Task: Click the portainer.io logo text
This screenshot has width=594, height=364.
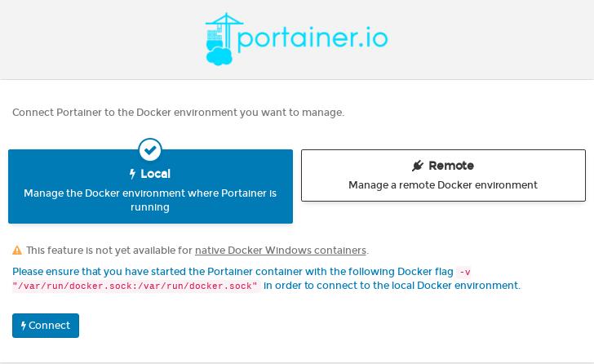Action: tap(313, 38)
